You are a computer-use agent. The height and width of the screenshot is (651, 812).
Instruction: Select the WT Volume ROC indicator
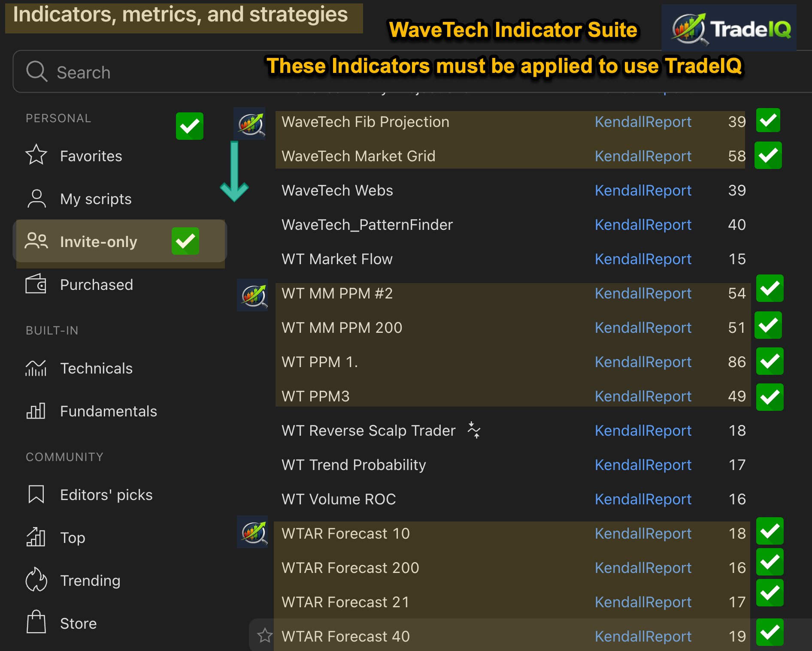[x=338, y=499]
